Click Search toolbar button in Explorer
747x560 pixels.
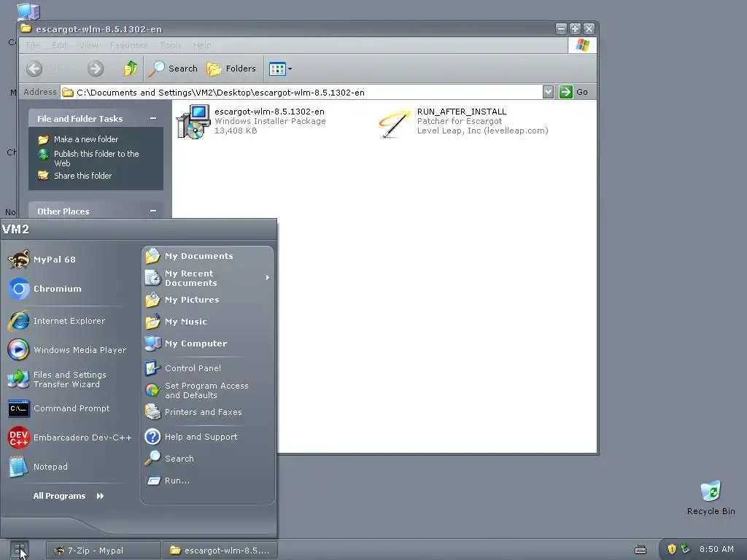pyautogui.click(x=172, y=69)
